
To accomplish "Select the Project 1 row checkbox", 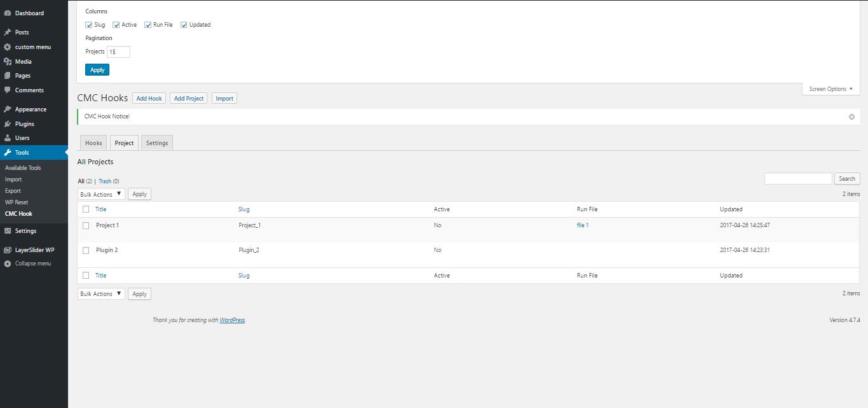I will (86, 225).
